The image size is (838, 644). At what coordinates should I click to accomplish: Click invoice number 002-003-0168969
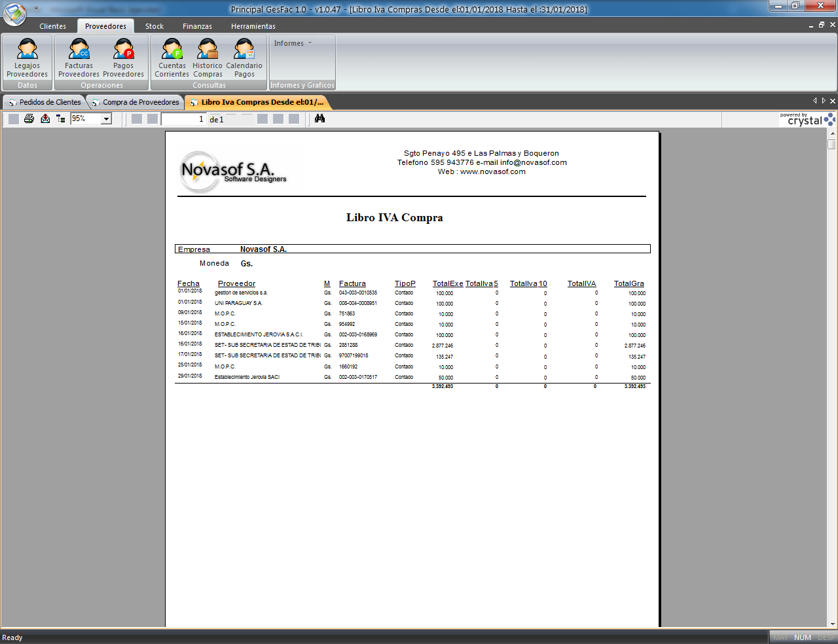pos(358,334)
